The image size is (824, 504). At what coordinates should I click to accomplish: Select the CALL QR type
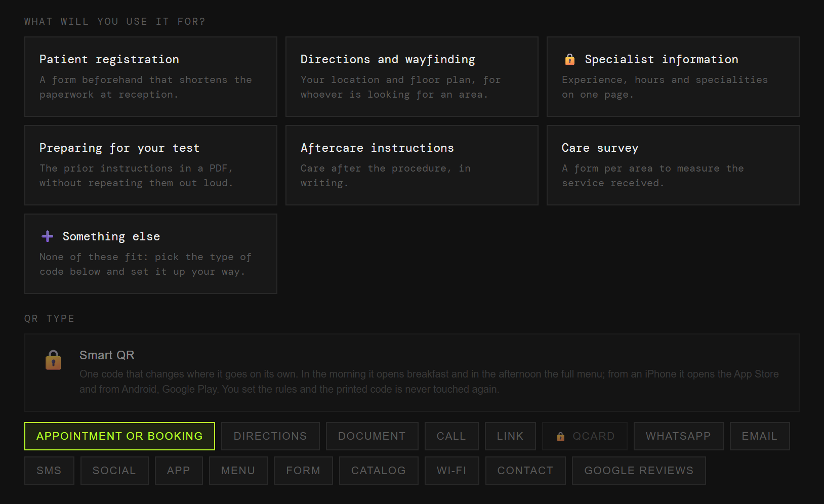(451, 436)
